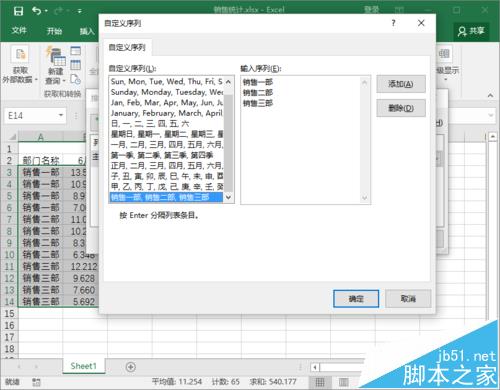Select the January, February, March list entry

(x=167, y=113)
